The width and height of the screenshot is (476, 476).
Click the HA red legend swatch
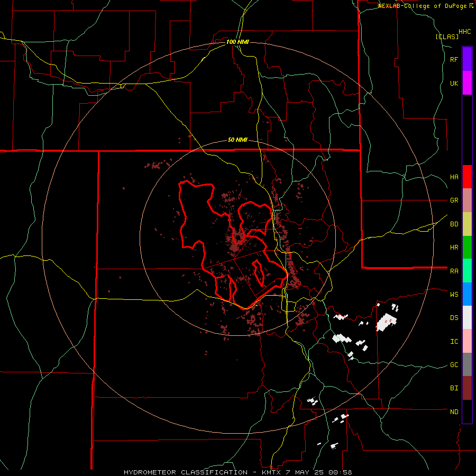click(x=467, y=177)
